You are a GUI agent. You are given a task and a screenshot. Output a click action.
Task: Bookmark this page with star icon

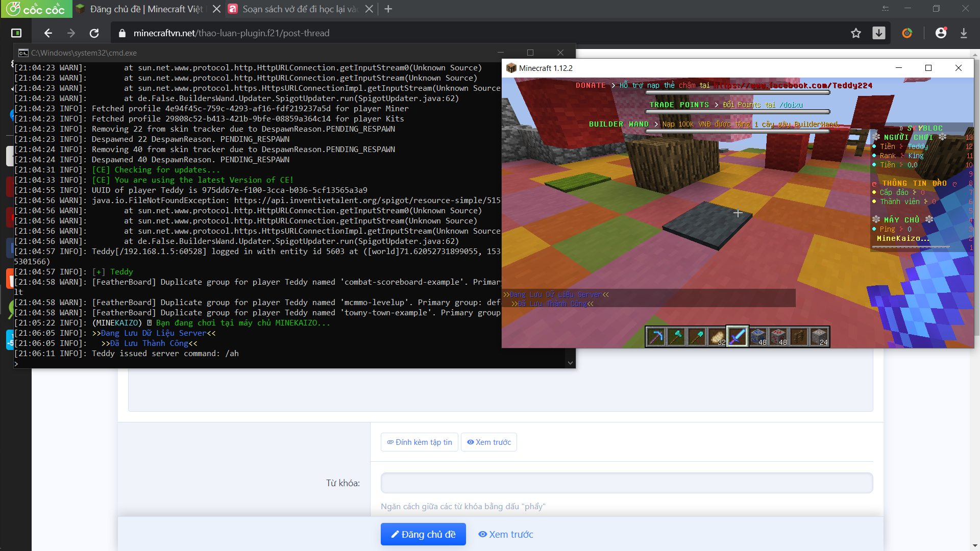[856, 33]
